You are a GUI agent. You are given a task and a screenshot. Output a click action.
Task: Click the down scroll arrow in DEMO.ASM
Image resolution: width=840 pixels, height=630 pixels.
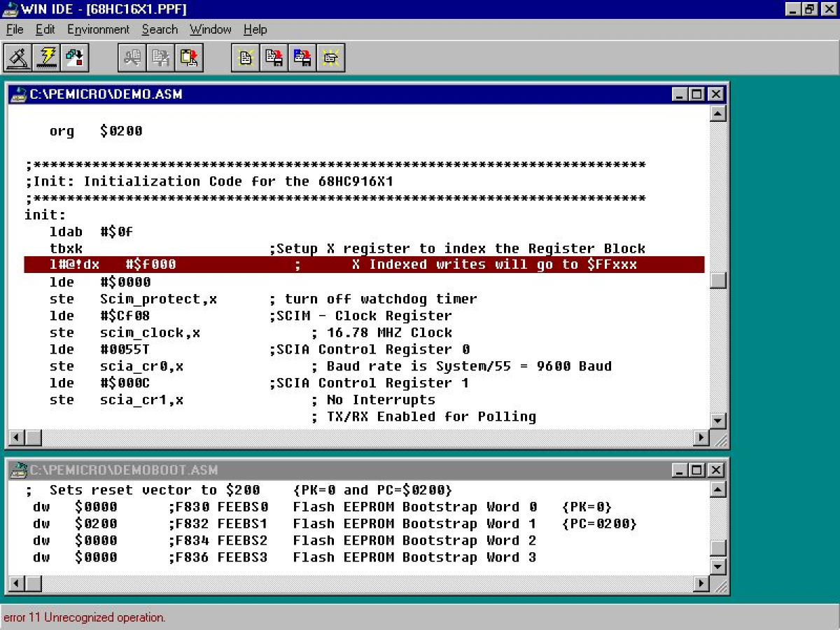coord(718,421)
